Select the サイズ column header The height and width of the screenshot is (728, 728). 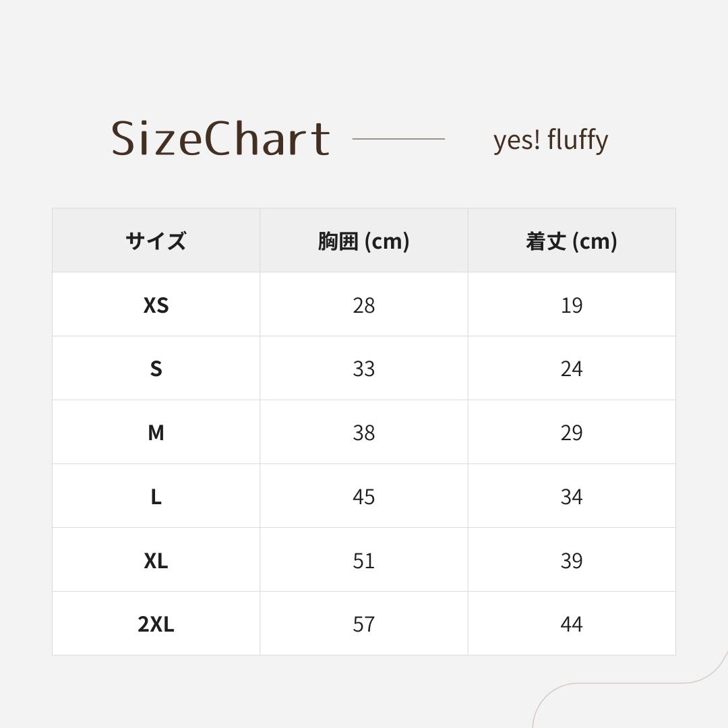point(156,241)
